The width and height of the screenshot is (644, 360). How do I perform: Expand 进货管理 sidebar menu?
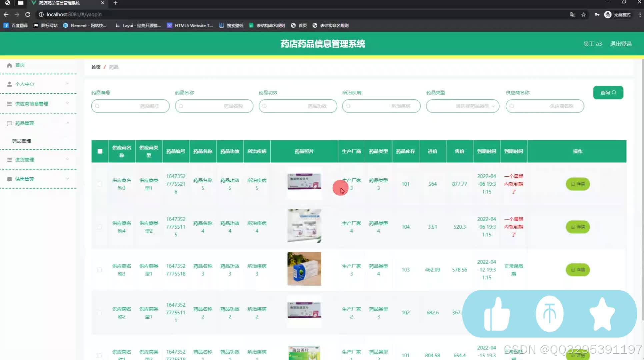[x=38, y=160]
